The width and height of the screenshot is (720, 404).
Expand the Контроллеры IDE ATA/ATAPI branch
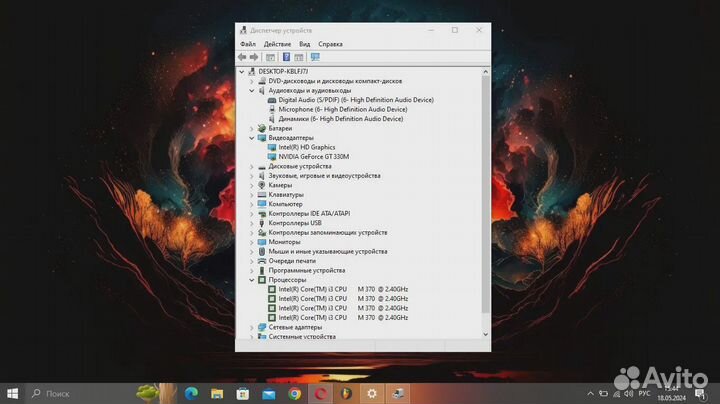tap(252, 213)
